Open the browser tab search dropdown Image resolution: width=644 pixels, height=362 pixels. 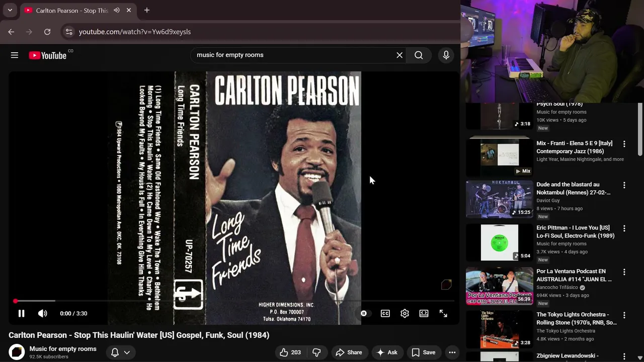coord(10,10)
